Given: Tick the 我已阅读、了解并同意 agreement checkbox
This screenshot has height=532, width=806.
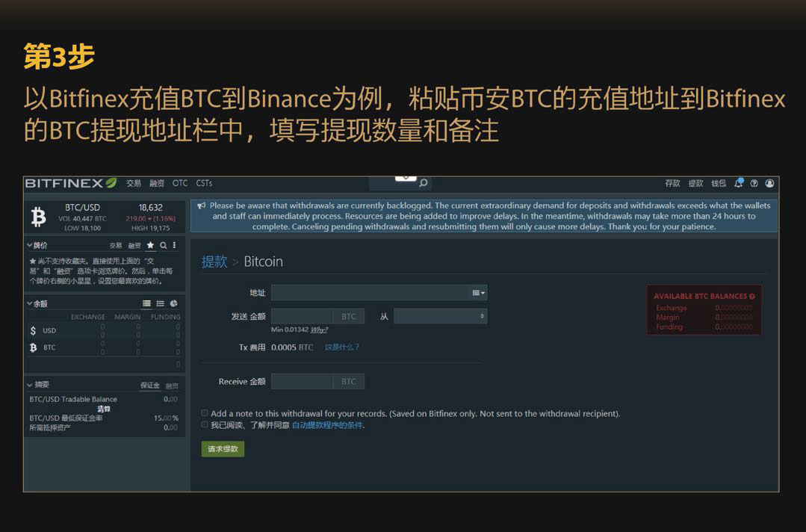Looking at the screenshot, I should coord(205,424).
